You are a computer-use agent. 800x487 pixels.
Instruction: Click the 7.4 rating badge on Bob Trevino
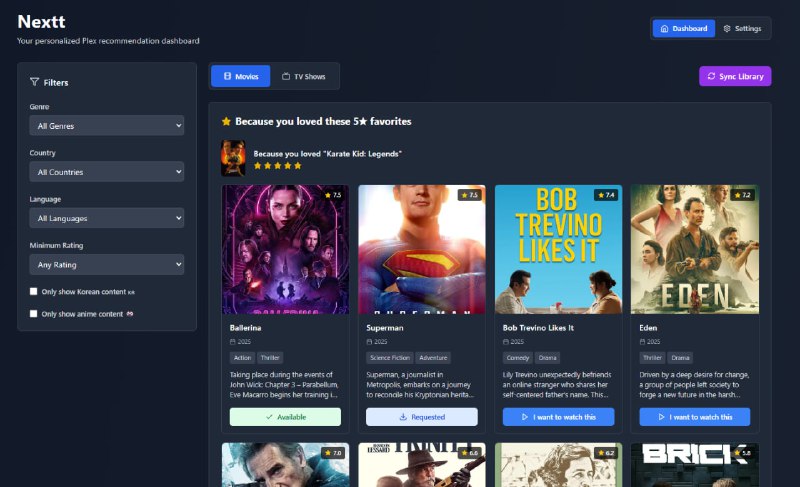[x=605, y=195]
